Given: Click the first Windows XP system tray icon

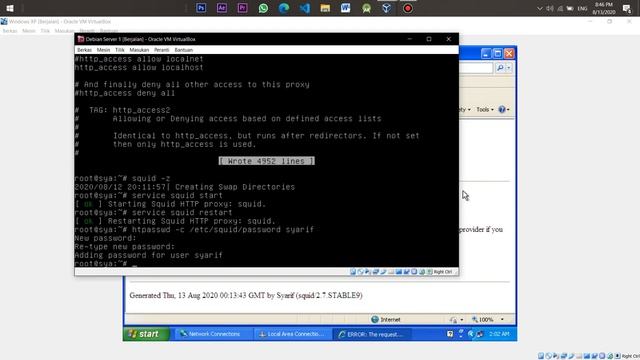Looking at the screenshot, I should pos(450,334).
